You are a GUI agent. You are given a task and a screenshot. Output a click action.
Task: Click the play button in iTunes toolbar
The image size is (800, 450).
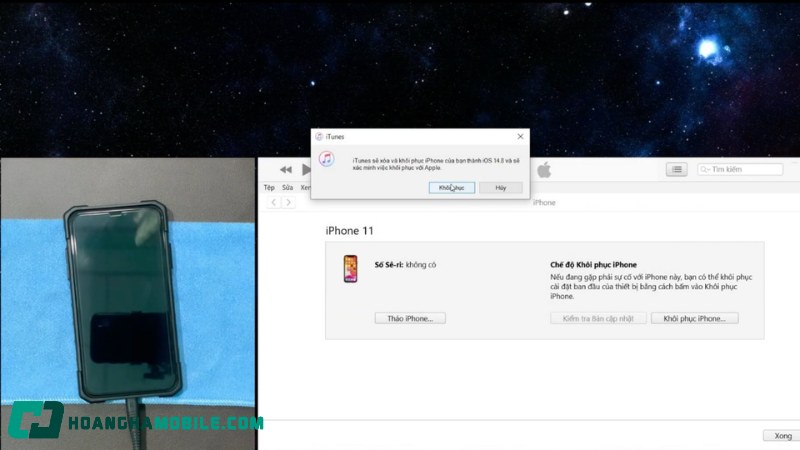[306, 169]
